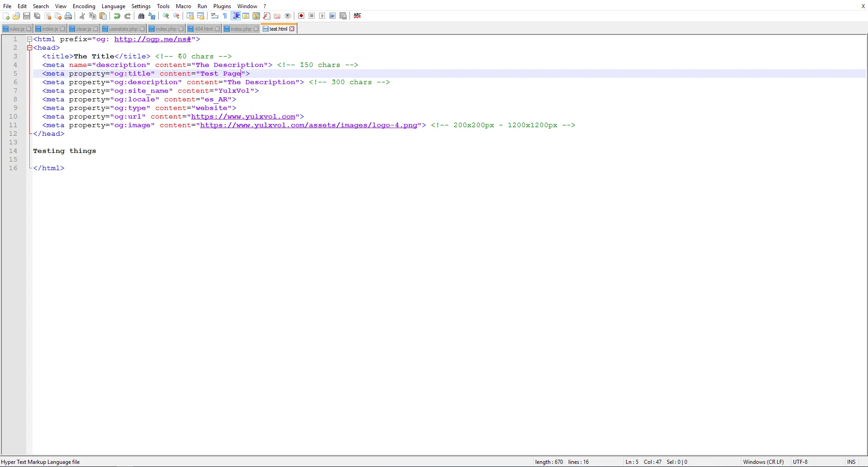This screenshot has height=467, width=868.
Task: Click the logo-4.png image URL link
Action: pyautogui.click(x=309, y=125)
